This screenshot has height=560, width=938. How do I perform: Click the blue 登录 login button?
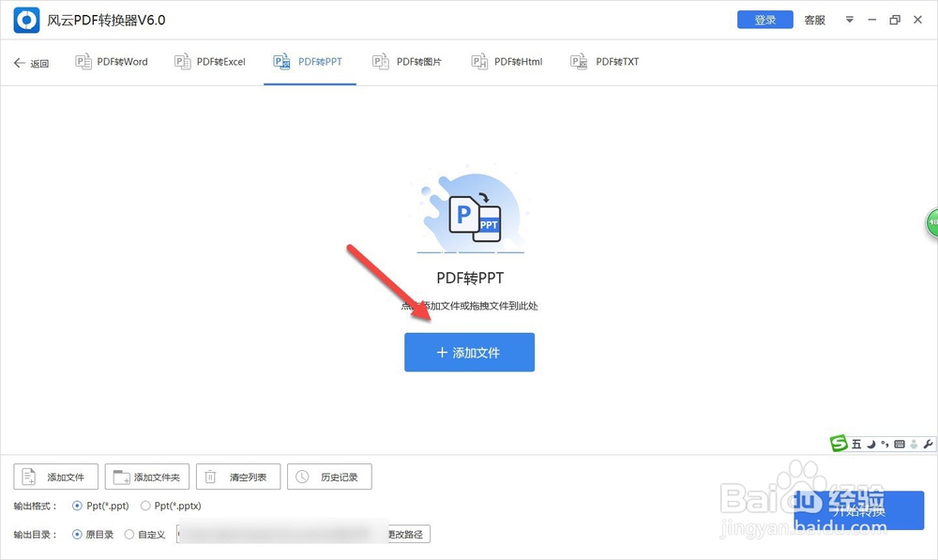coord(765,20)
